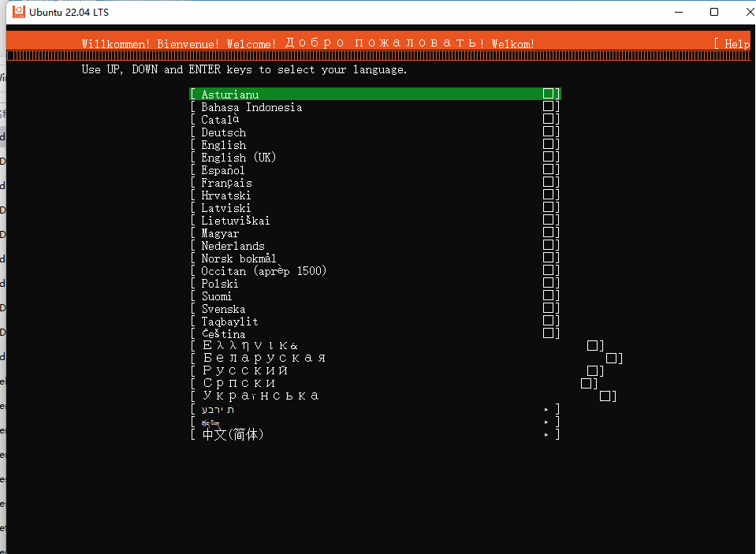Open the Help menu in header
Viewport: 756px width, 554px height.
click(x=732, y=44)
